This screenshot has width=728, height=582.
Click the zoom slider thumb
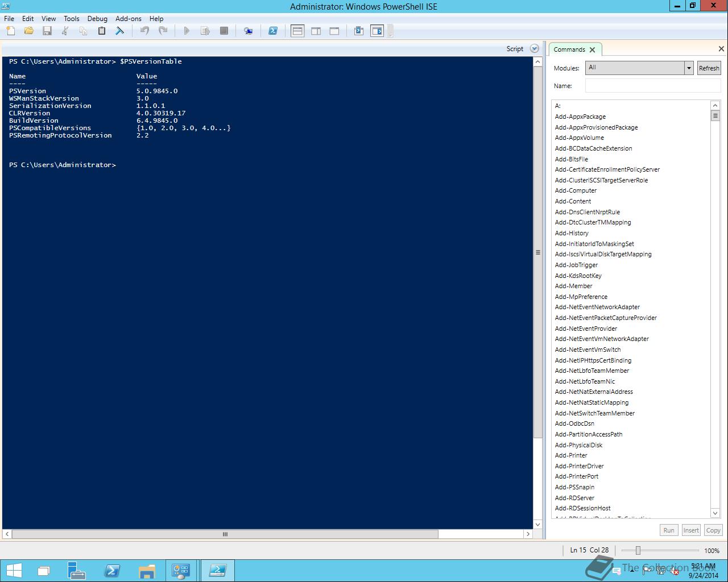pyautogui.click(x=638, y=550)
